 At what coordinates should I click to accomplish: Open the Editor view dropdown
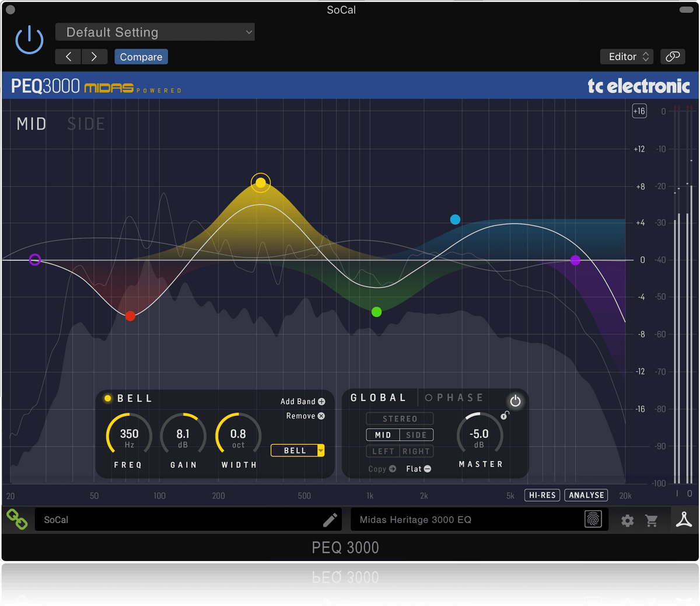[x=627, y=57]
